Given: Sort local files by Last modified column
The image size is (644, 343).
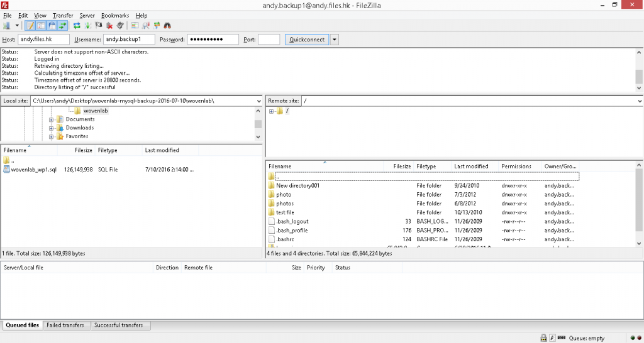Looking at the screenshot, I should coord(170,150).
